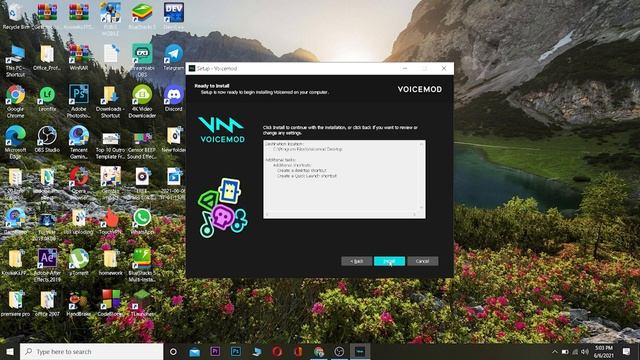640x360 pixels.
Task: Select the WinRAR desktop shortcut
Action: pyautogui.click(x=79, y=57)
